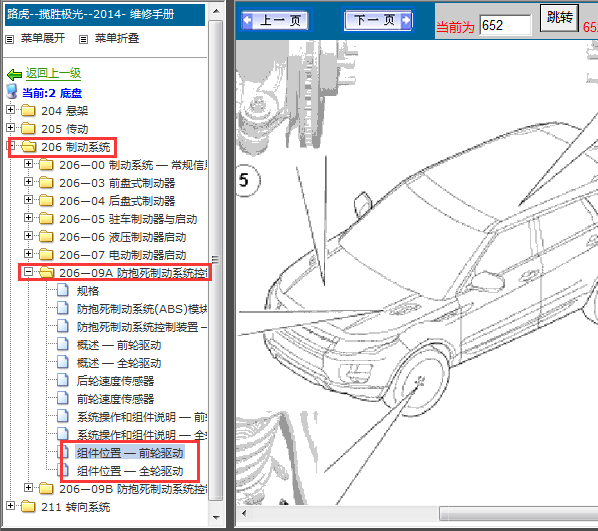Expand the 206—04 后盘式制动器 node
Image resolution: width=598 pixels, height=531 pixels.
28,200
